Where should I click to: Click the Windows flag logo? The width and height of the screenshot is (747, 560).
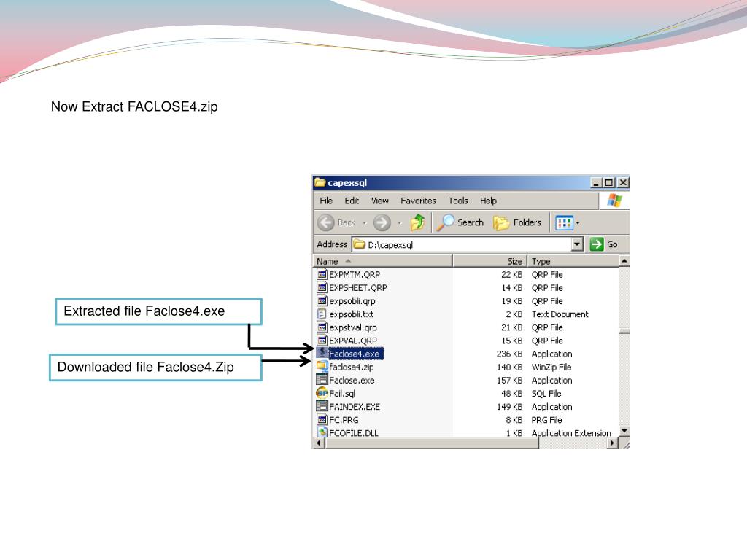click(x=614, y=201)
